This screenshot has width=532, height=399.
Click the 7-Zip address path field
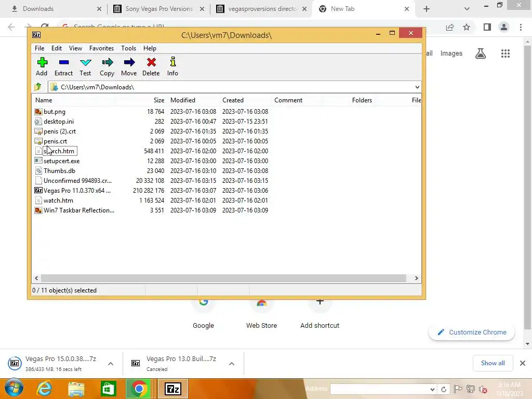(234, 87)
